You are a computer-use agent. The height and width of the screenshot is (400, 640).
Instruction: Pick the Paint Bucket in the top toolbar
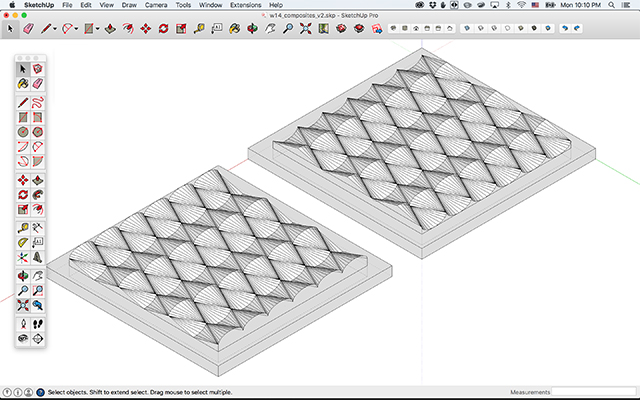[235, 29]
